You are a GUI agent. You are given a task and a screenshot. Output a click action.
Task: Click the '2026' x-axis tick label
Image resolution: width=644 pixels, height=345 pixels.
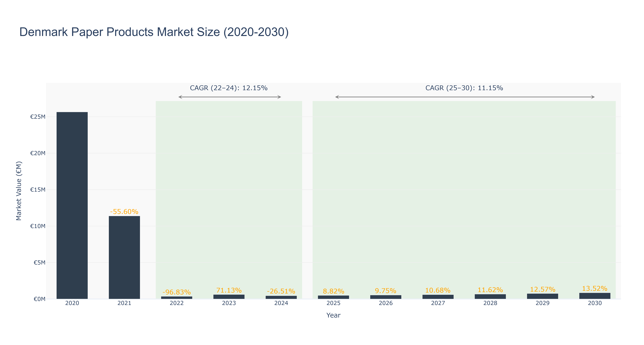click(x=385, y=303)
